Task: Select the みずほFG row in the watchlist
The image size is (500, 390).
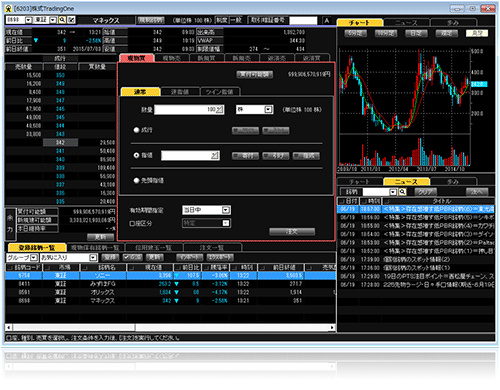Action: tap(170, 284)
